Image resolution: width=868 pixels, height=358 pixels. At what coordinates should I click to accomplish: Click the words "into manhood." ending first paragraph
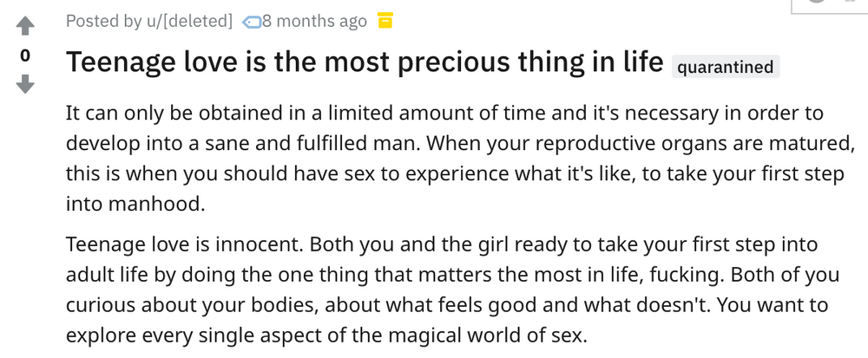(x=135, y=204)
